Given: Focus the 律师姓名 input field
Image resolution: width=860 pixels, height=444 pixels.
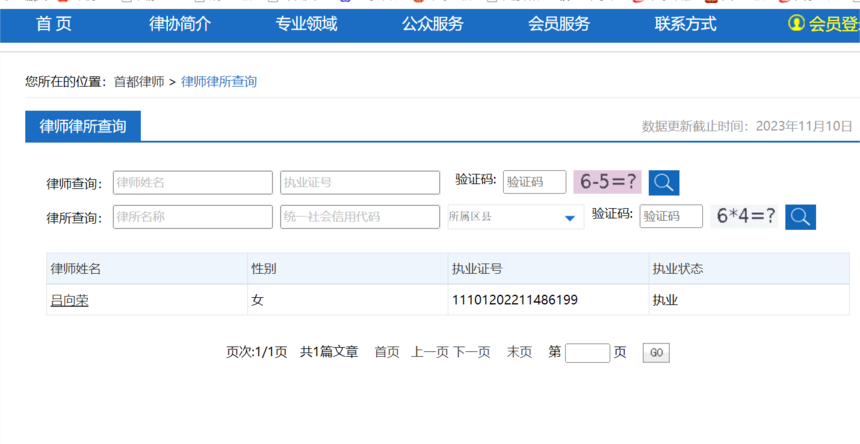Looking at the screenshot, I should point(193,183).
